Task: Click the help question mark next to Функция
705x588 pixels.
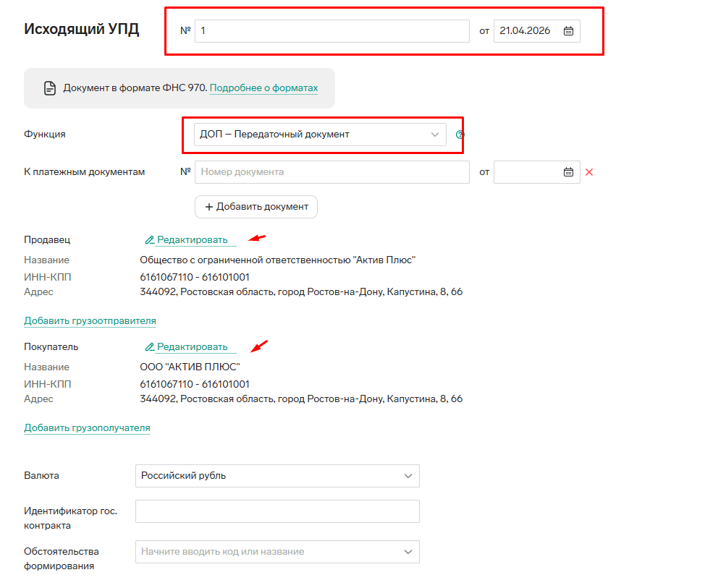Action: pyautogui.click(x=460, y=135)
